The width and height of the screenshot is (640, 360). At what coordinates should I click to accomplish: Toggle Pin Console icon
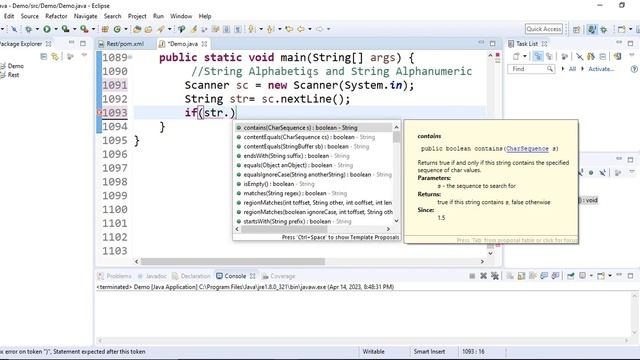[570, 276]
